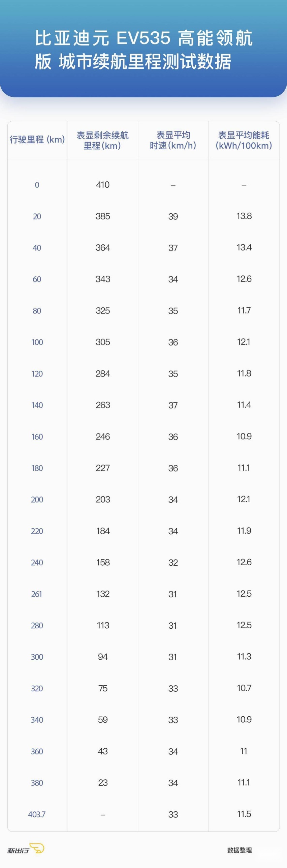Click the 39 average speed value
287x868 pixels.
point(173,216)
